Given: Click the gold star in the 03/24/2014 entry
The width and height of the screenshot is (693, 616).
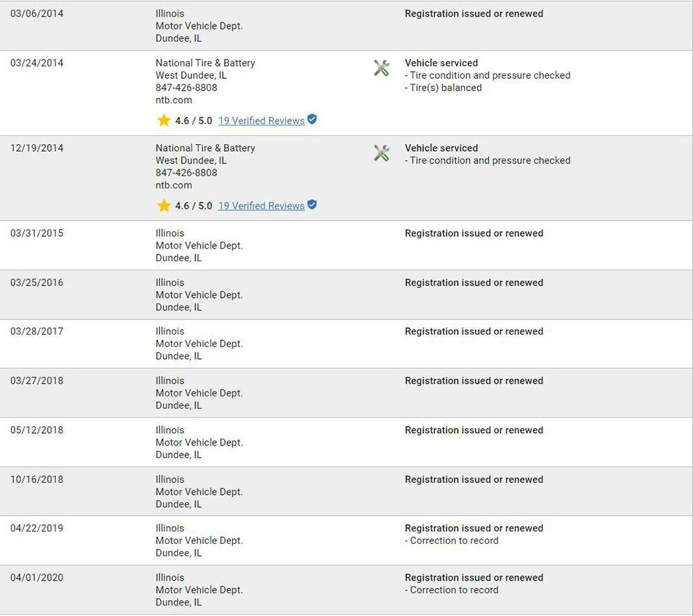Looking at the screenshot, I should pyautogui.click(x=164, y=121).
